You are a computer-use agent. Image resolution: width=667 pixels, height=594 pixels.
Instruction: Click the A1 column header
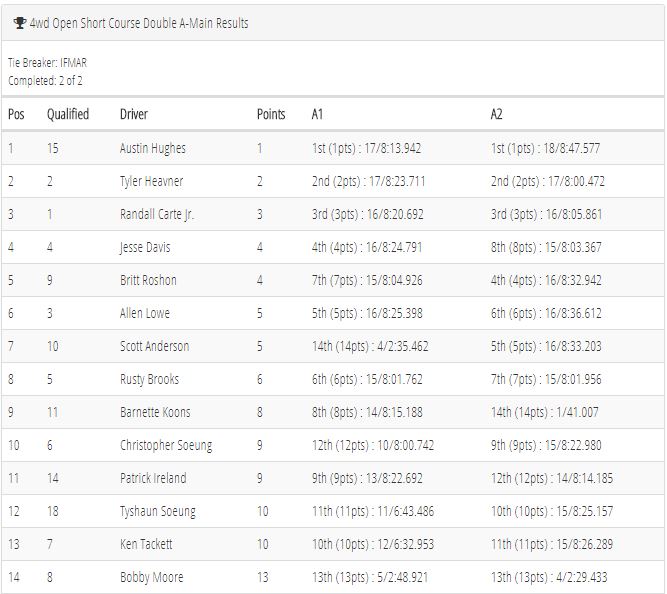click(317, 114)
